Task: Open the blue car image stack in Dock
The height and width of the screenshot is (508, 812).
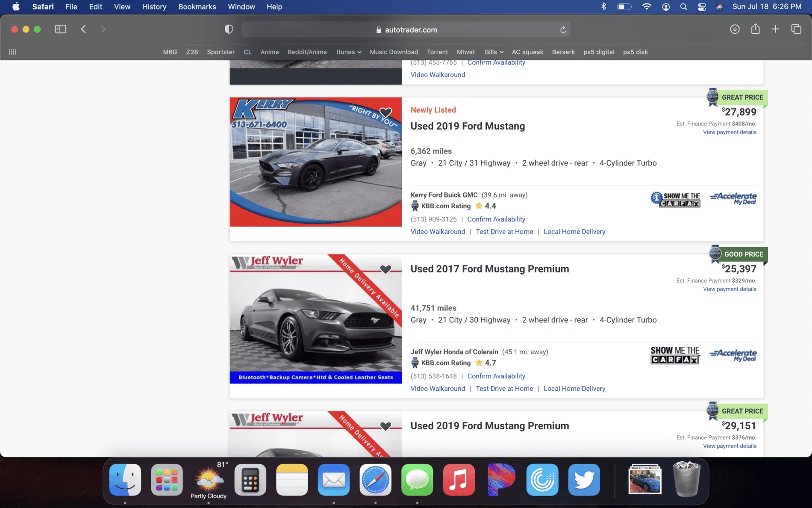Action: click(x=645, y=479)
